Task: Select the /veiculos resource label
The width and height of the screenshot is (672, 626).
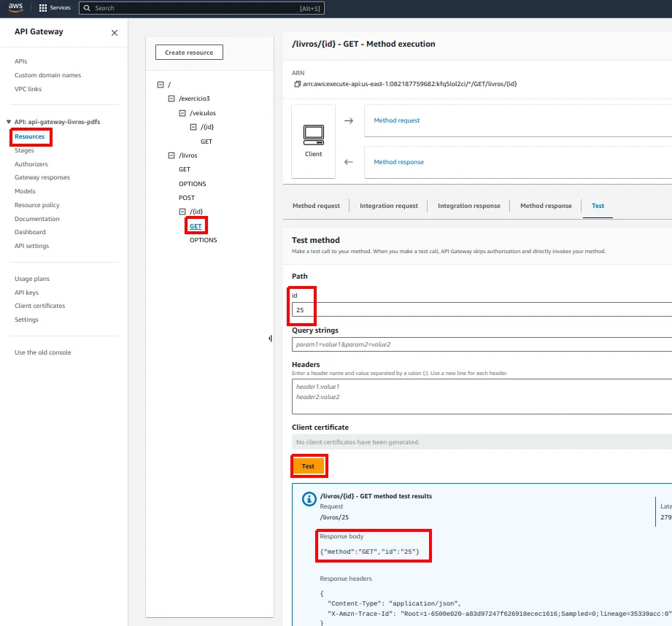Action: pos(203,113)
